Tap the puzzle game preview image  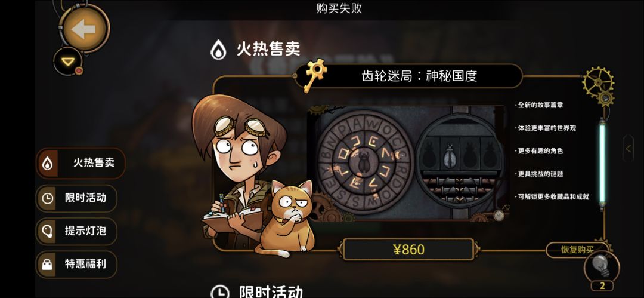tap(407, 163)
